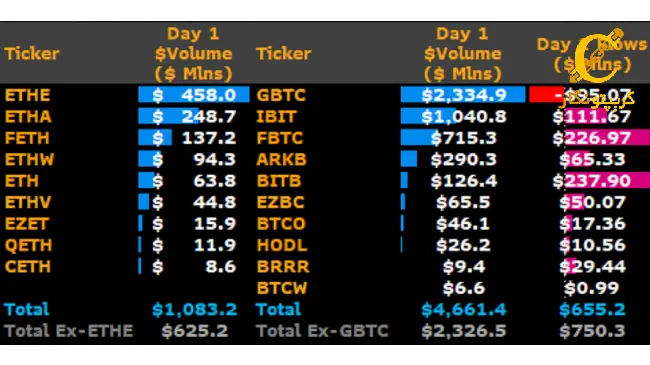Select the Total Ex-ETHE row label
650x365 pixels.
69,331
